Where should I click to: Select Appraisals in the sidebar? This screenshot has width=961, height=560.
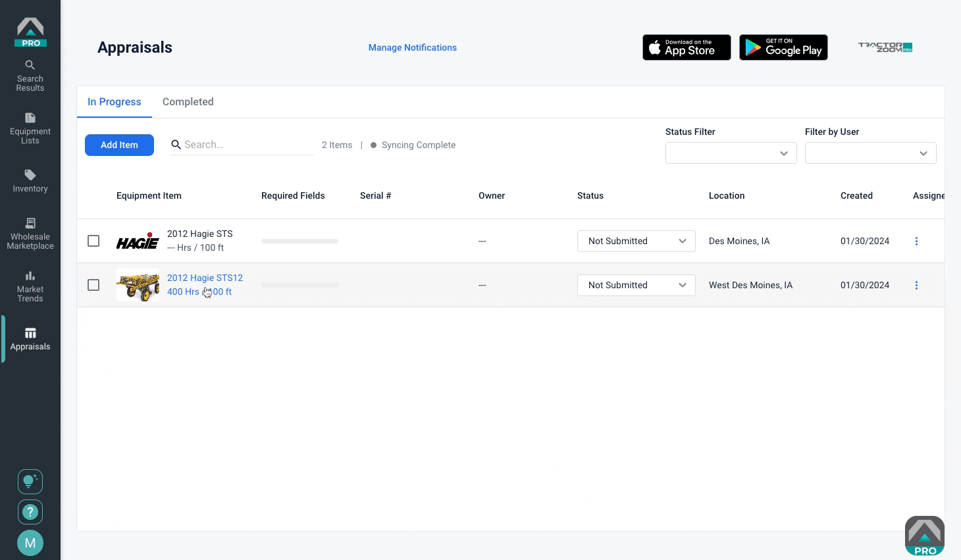point(30,339)
